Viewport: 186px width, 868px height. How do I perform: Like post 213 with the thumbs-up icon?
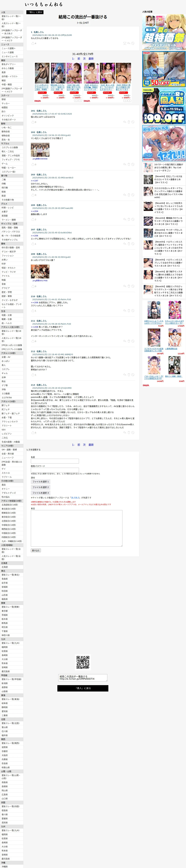point(33,433)
